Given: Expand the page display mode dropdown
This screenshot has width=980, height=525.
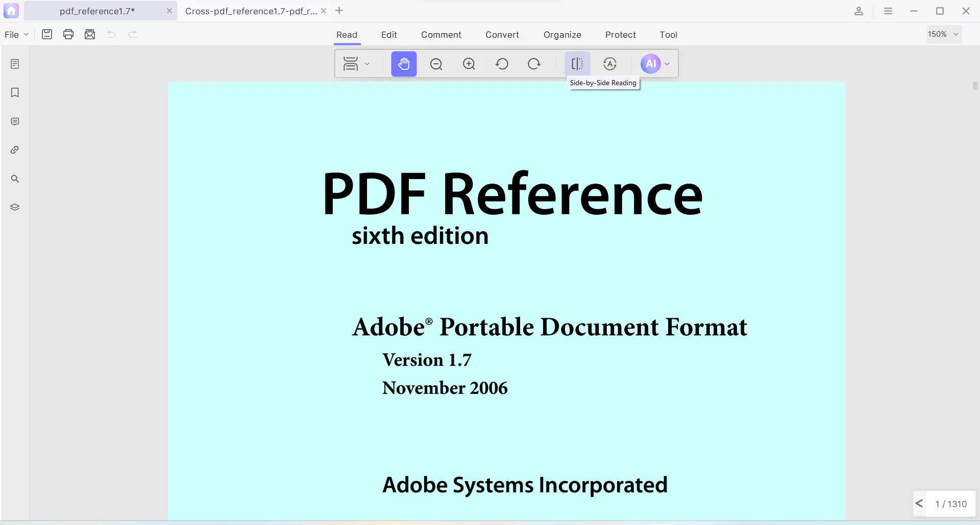Looking at the screenshot, I should coord(356,64).
